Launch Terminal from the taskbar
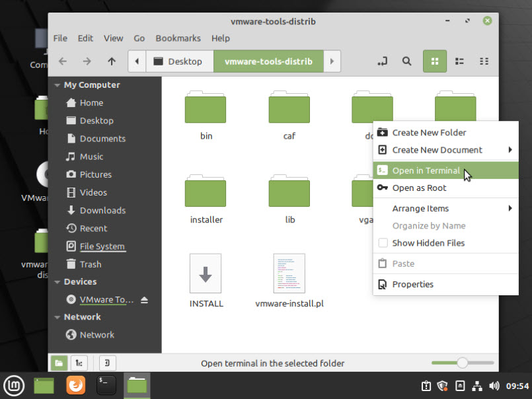Screen dimensions: 532x399 coord(106,385)
